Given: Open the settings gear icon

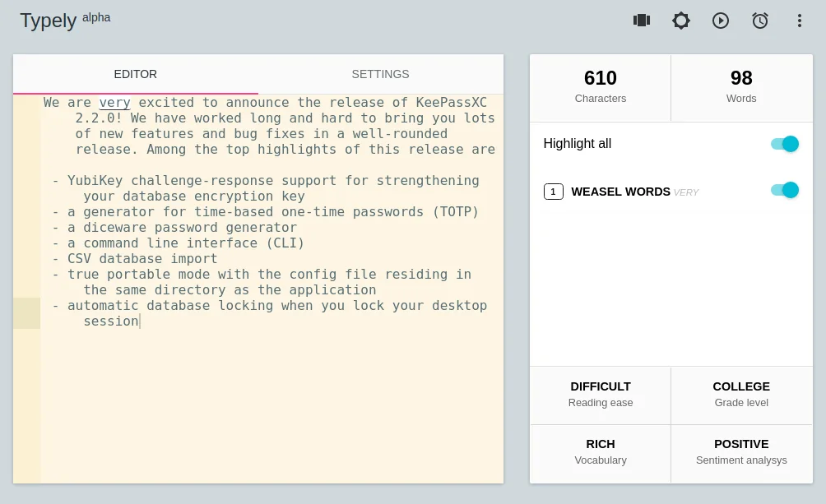Looking at the screenshot, I should pyautogui.click(x=681, y=21).
